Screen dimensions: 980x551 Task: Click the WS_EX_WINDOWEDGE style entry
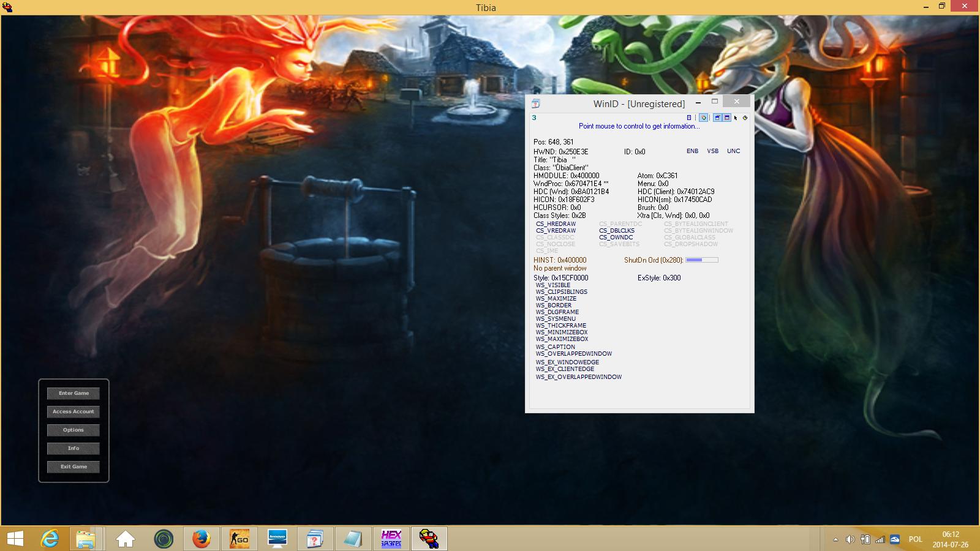click(x=568, y=362)
